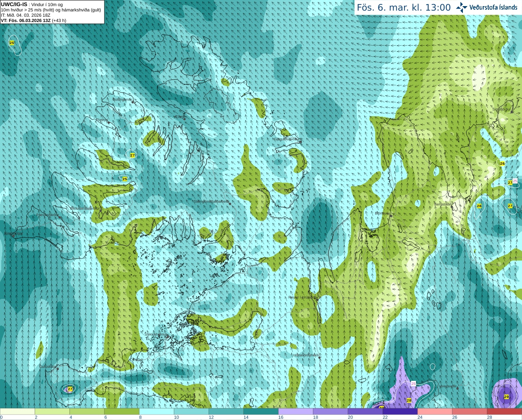Click the yellow 28 gust marker near Hveravellir
The height and width of the screenshot is (420, 522).
pyautogui.click(x=409, y=401)
